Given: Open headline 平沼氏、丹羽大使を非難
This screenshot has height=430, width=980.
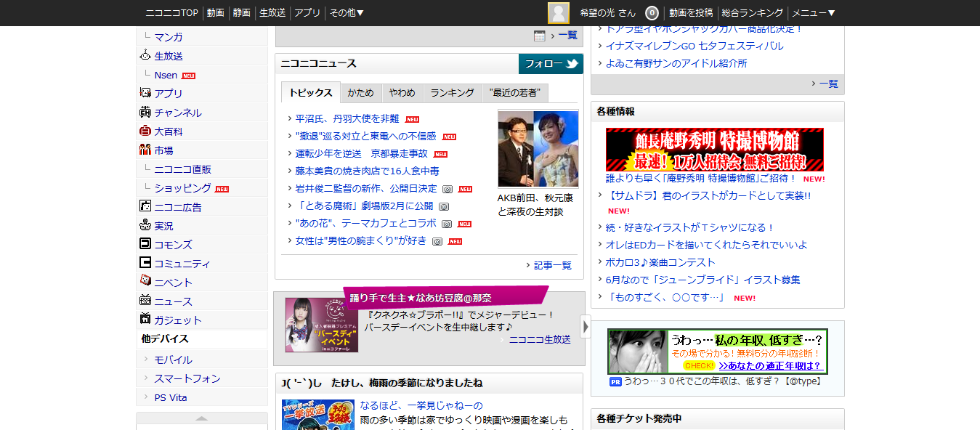Looking at the screenshot, I should click(x=347, y=118).
